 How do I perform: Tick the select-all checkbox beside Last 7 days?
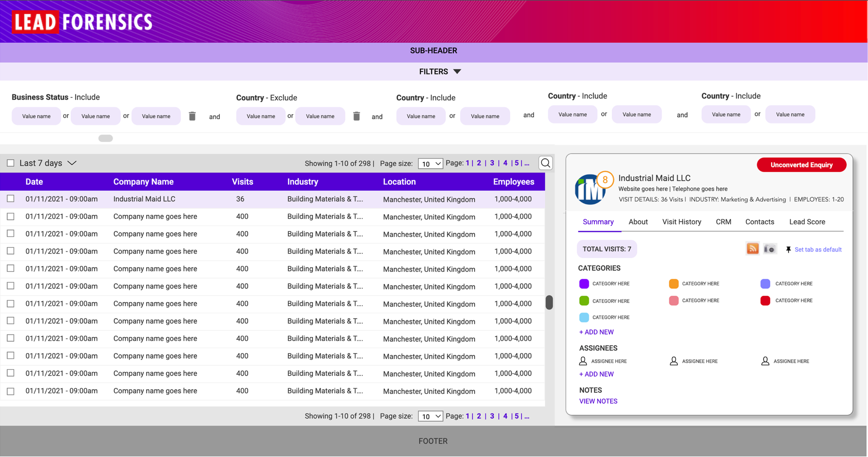(x=10, y=163)
